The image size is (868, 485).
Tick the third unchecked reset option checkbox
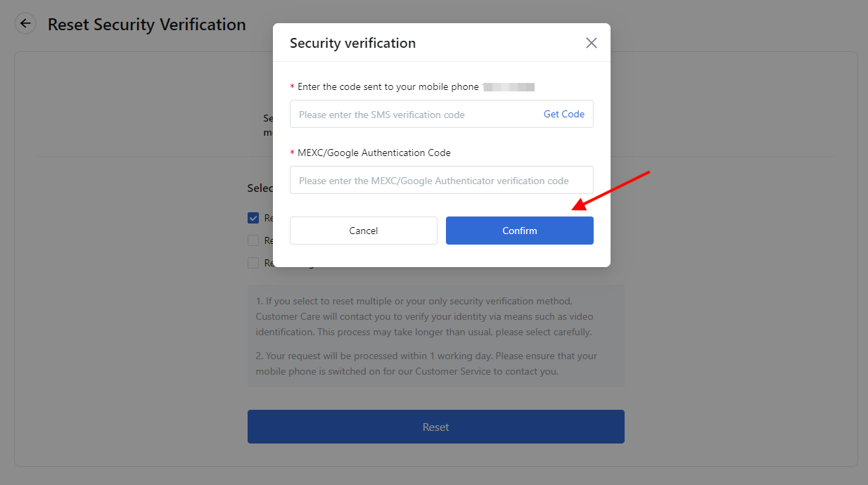pos(253,263)
